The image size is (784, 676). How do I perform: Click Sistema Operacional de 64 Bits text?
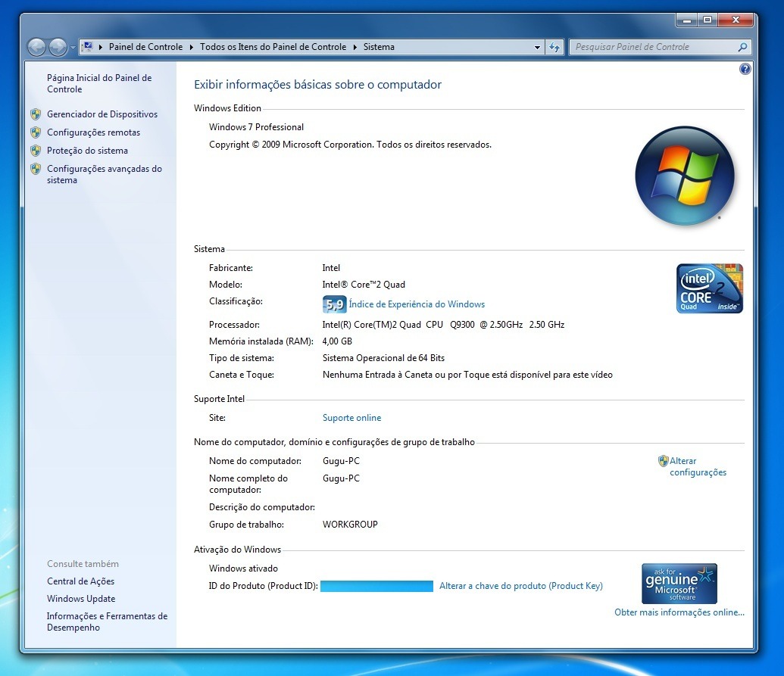pos(383,358)
